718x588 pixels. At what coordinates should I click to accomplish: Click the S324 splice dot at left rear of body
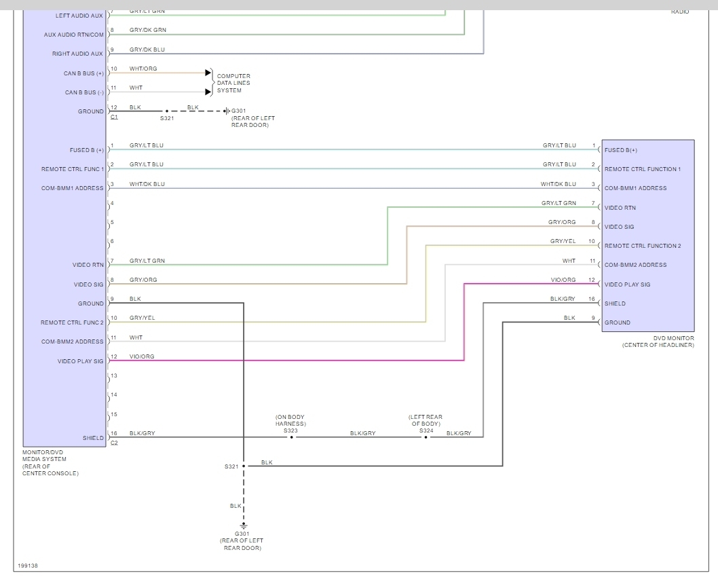point(426,437)
